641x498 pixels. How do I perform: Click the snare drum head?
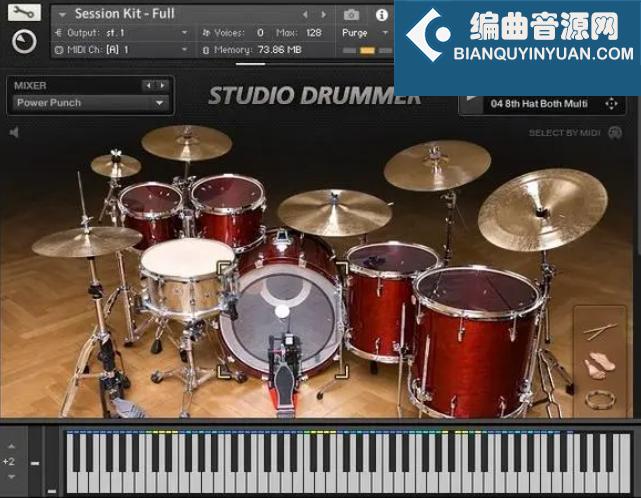187,256
